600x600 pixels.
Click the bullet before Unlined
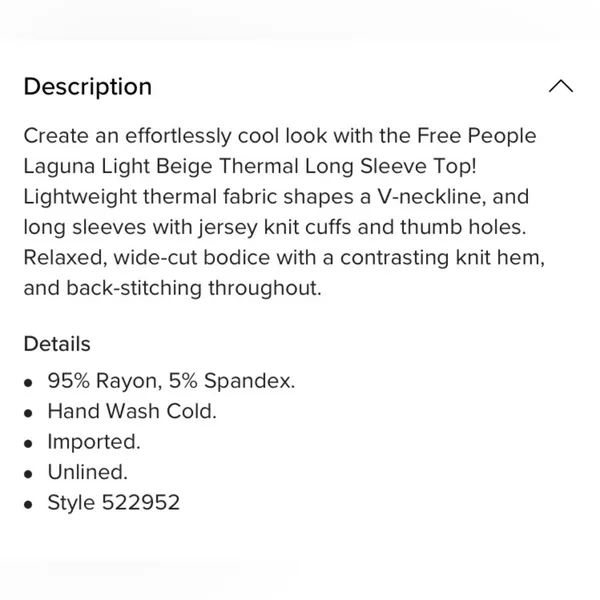28,474
